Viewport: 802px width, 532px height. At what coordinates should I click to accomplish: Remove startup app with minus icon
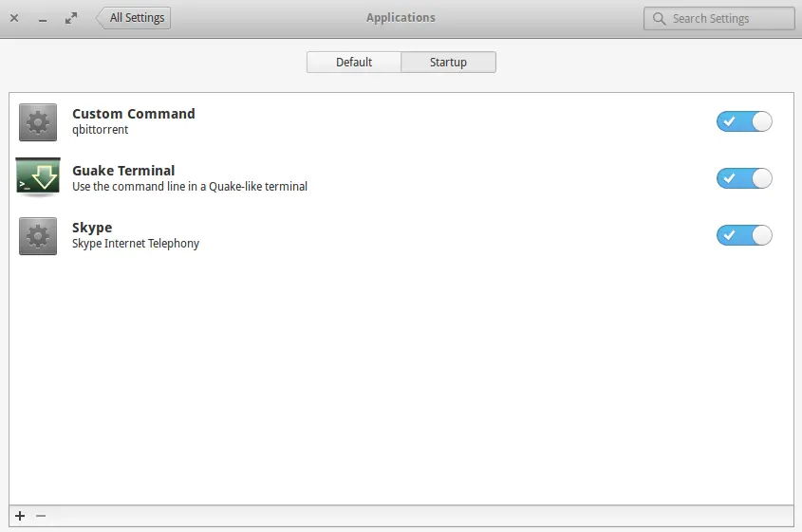click(x=41, y=516)
